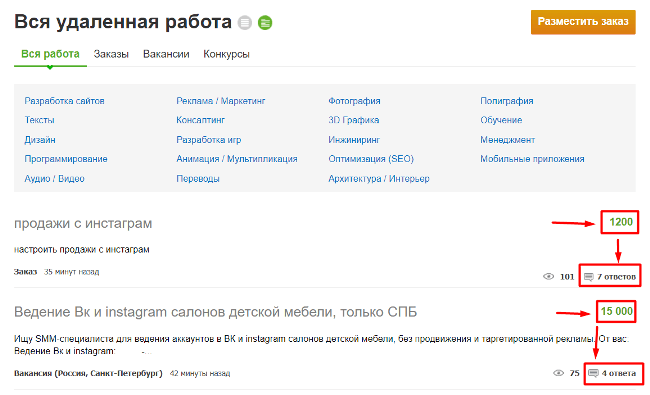The image size is (650, 395).
Task: Click the green list view icon beside title
Action: coord(265,22)
